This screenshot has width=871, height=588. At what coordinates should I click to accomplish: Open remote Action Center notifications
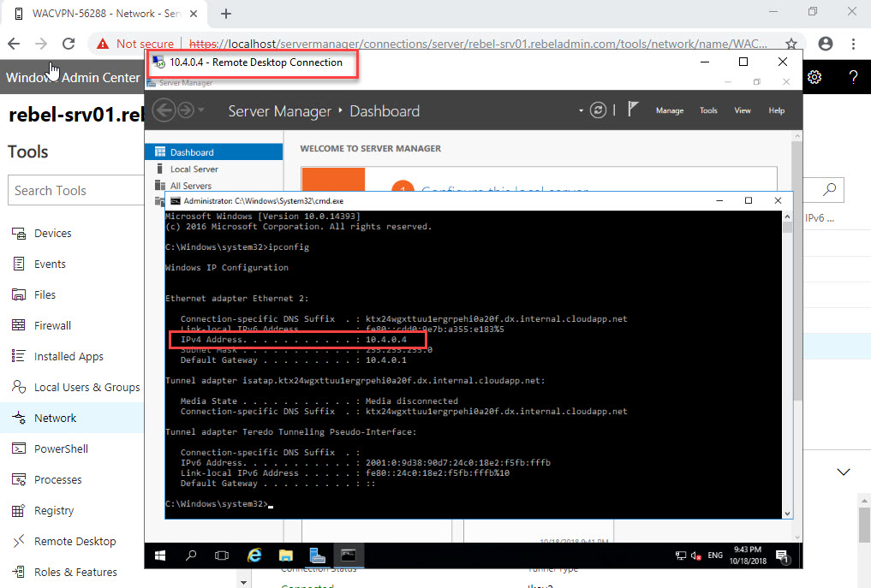point(783,555)
